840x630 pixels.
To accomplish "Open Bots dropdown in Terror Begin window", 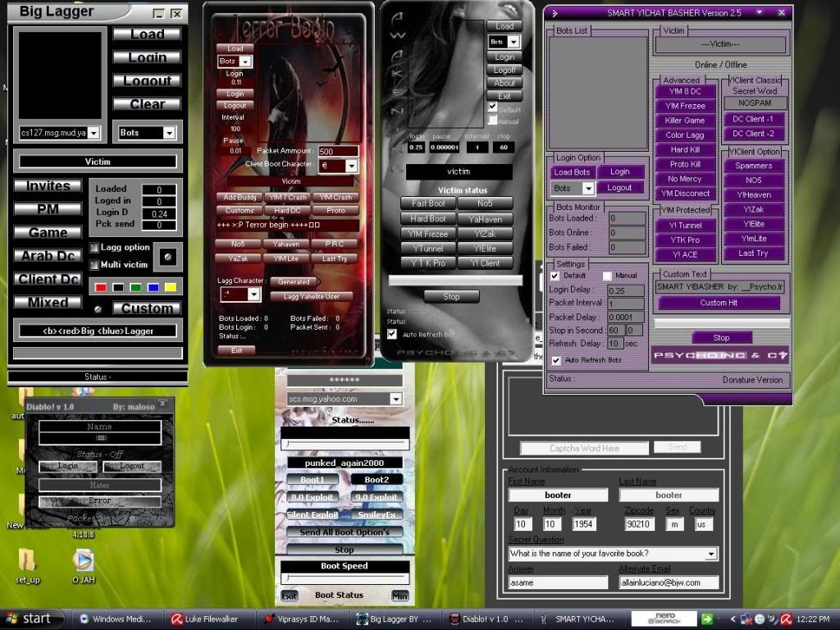I will pyautogui.click(x=244, y=61).
